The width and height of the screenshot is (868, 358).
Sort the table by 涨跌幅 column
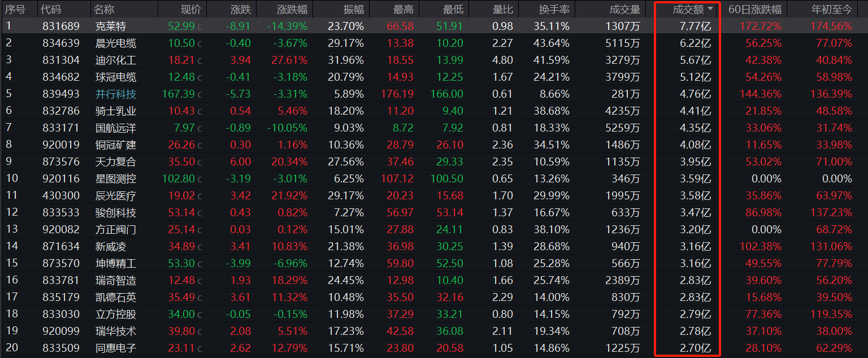(x=292, y=10)
